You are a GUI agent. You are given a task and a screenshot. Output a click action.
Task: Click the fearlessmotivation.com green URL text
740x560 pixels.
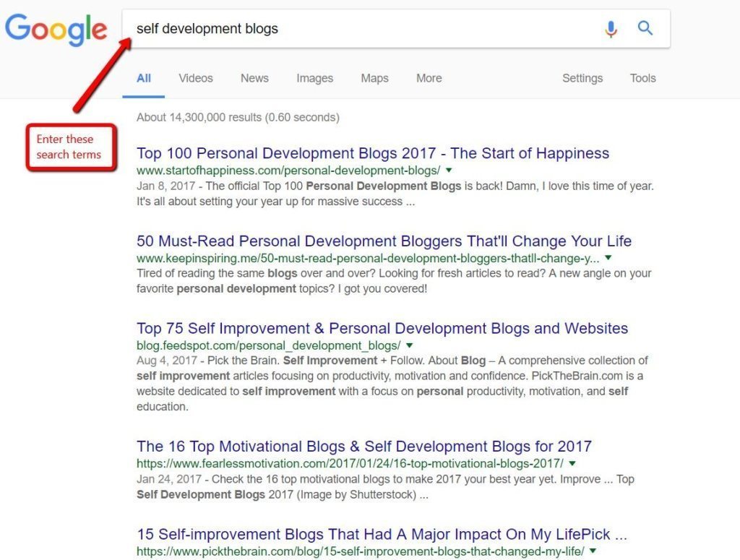[350, 464]
